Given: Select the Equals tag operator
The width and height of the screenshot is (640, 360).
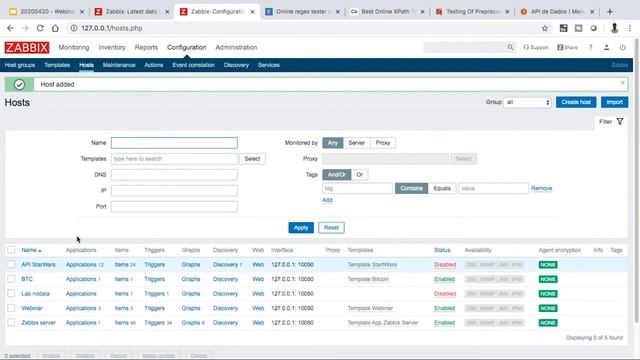Looking at the screenshot, I should (x=442, y=188).
